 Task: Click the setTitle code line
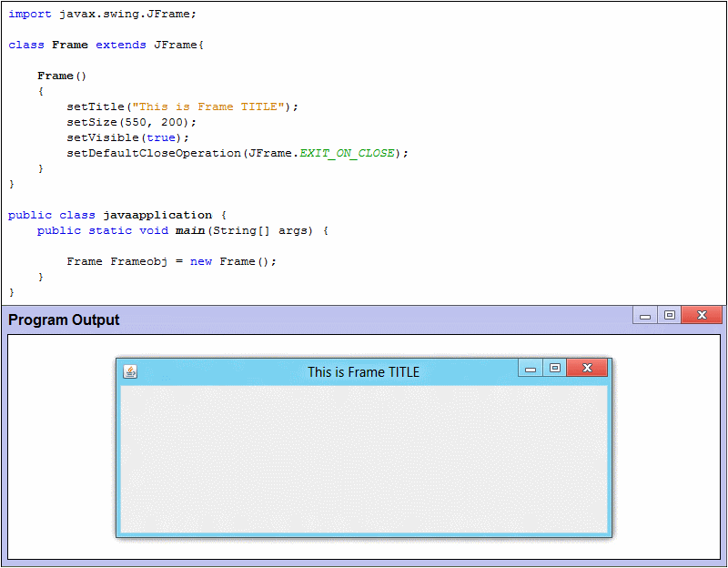pyautogui.click(x=183, y=106)
